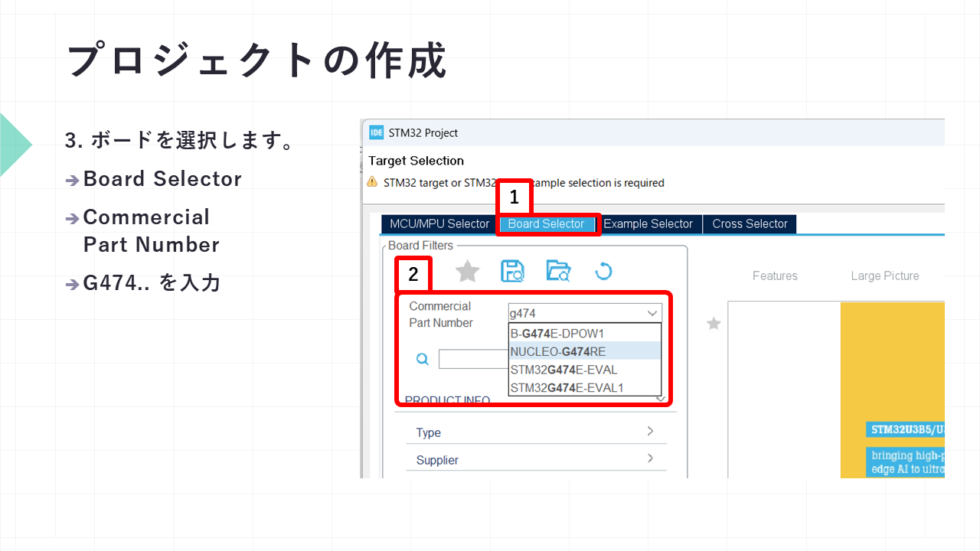Select the Board Selector tab
This screenshot has height=551, width=980.
pyautogui.click(x=546, y=224)
